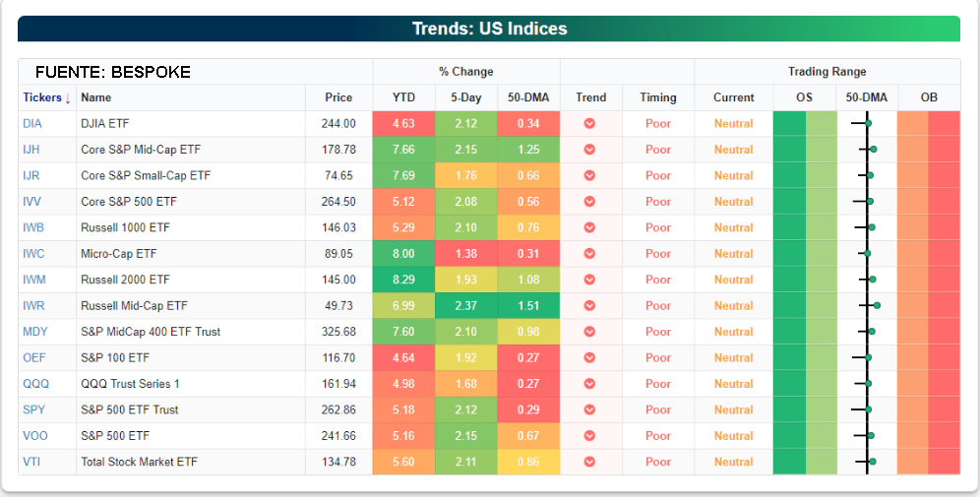Sort by the YTD column header
This screenshot has width=980, height=503.
pos(403,97)
